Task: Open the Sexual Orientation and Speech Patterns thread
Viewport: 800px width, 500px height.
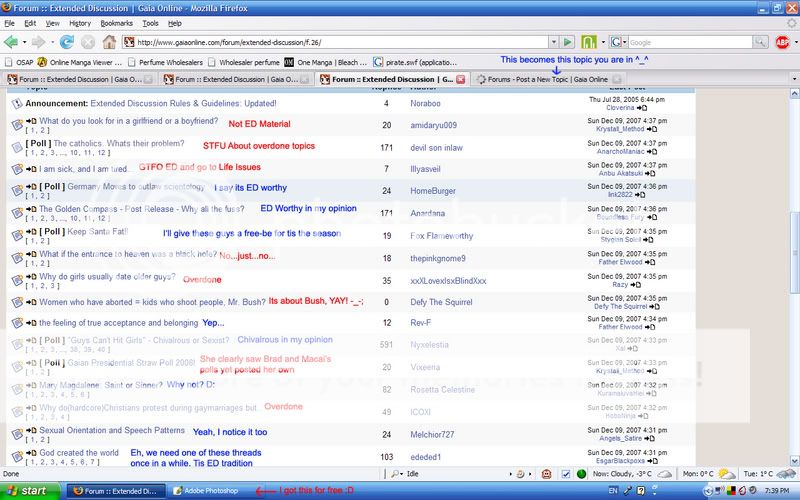Action: (112, 430)
